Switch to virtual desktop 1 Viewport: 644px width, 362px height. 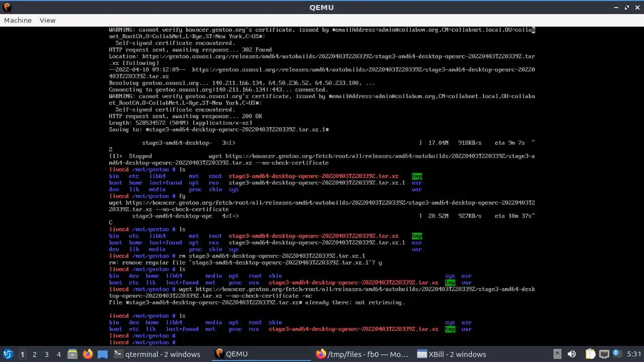point(22,354)
